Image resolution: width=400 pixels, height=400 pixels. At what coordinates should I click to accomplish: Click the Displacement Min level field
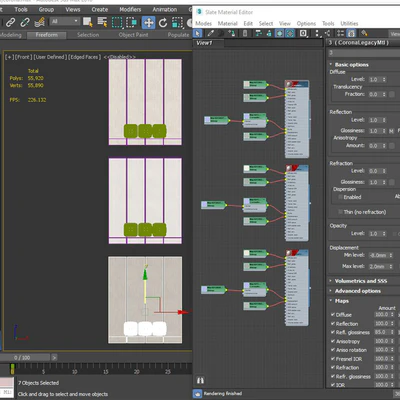click(x=378, y=255)
